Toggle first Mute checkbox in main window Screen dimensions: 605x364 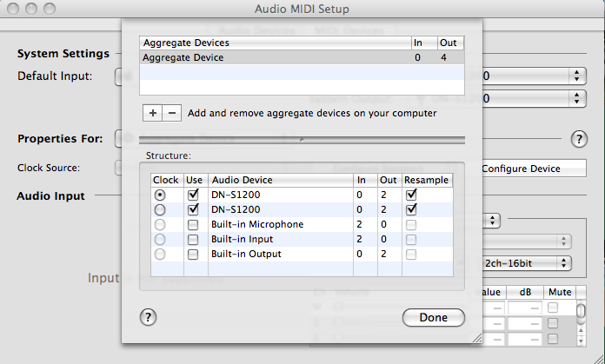click(553, 308)
